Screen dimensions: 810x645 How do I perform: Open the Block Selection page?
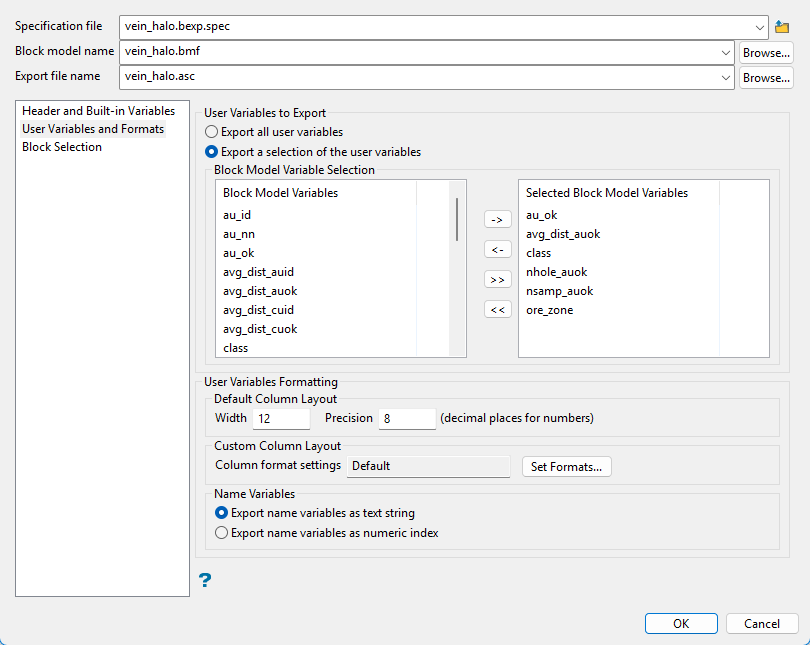[x=62, y=147]
